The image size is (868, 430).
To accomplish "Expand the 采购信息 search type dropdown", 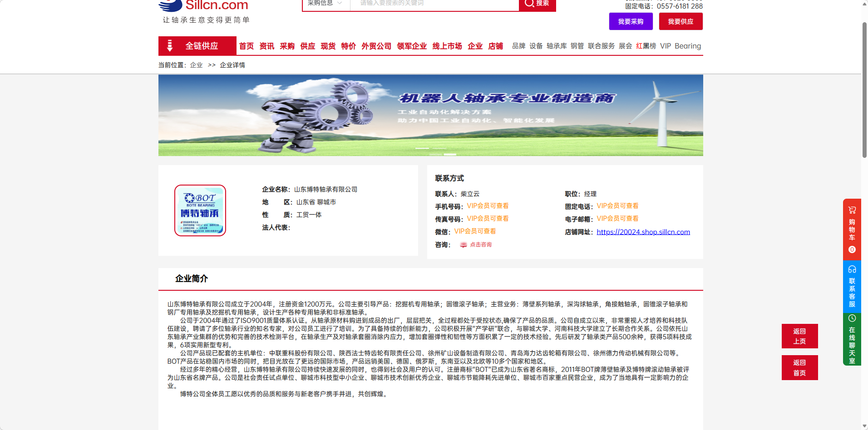I will (x=325, y=4).
